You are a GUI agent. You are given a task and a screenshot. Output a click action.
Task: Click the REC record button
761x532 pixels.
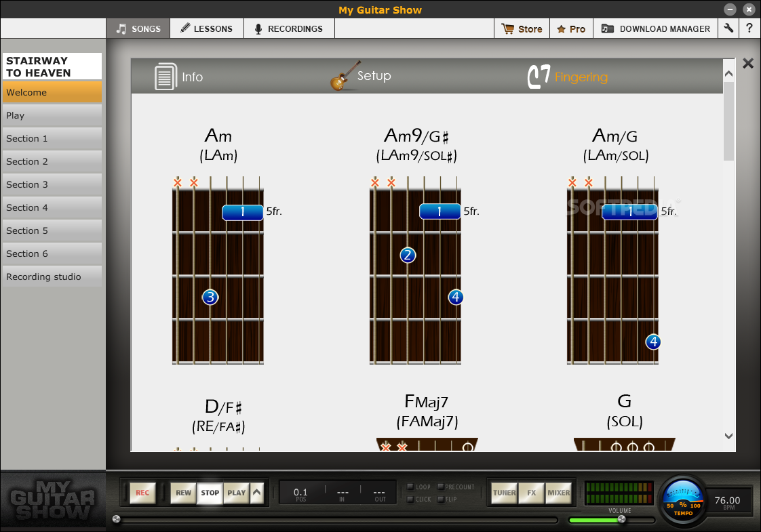(142, 493)
